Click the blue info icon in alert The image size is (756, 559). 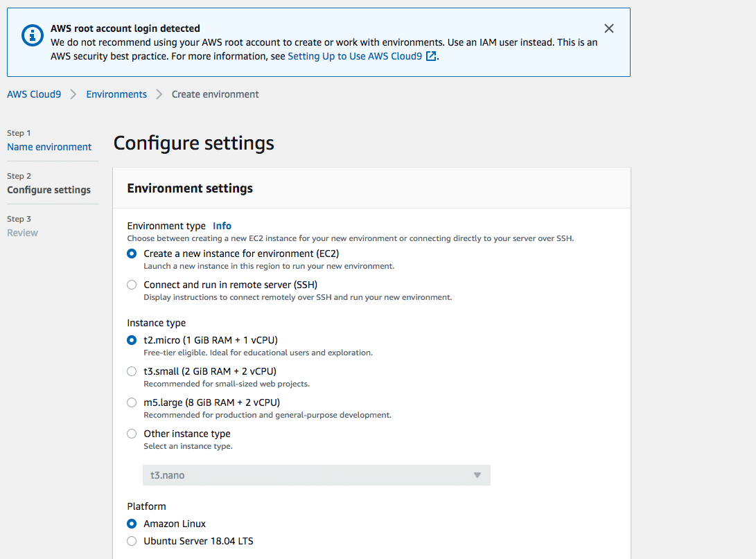tap(33, 35)
